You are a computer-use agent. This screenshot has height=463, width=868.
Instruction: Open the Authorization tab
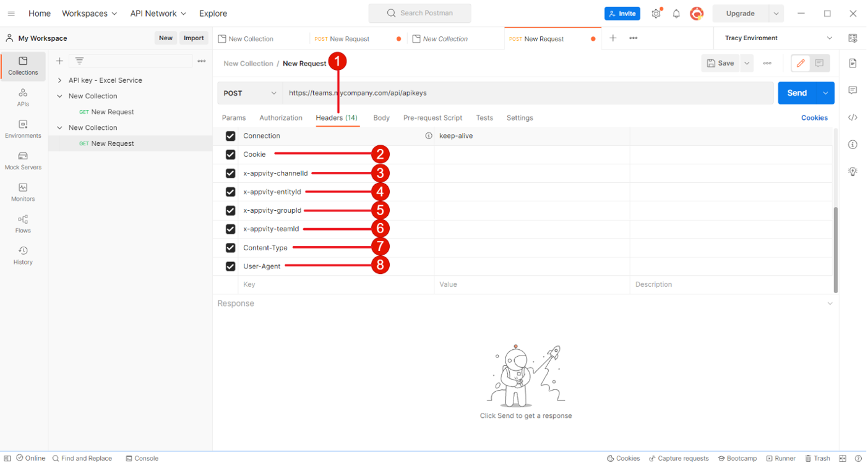coord(281,118)
